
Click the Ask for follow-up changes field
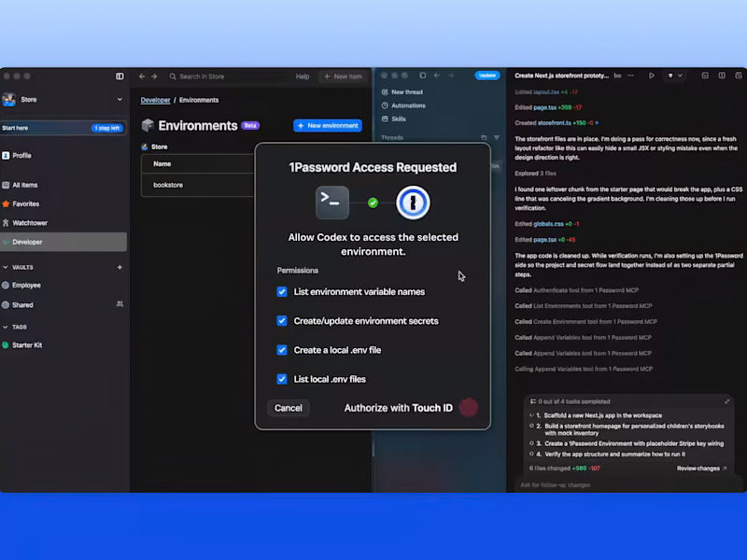tap(627, 484)
